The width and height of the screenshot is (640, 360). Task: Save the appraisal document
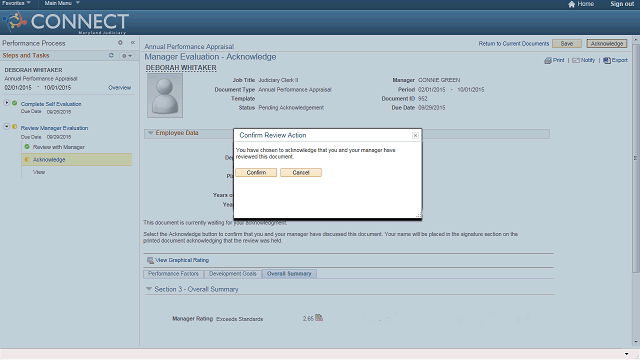[x=567, y=44]
